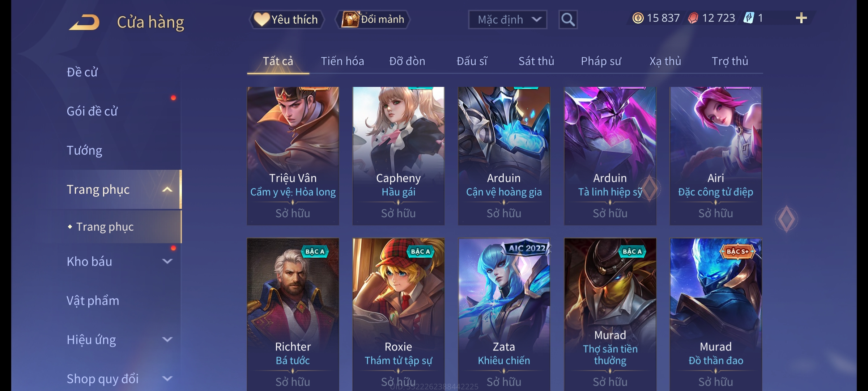Tap the blue voucher ticket icon
This screenshot has height=391, width=868.
pos(749,18)
